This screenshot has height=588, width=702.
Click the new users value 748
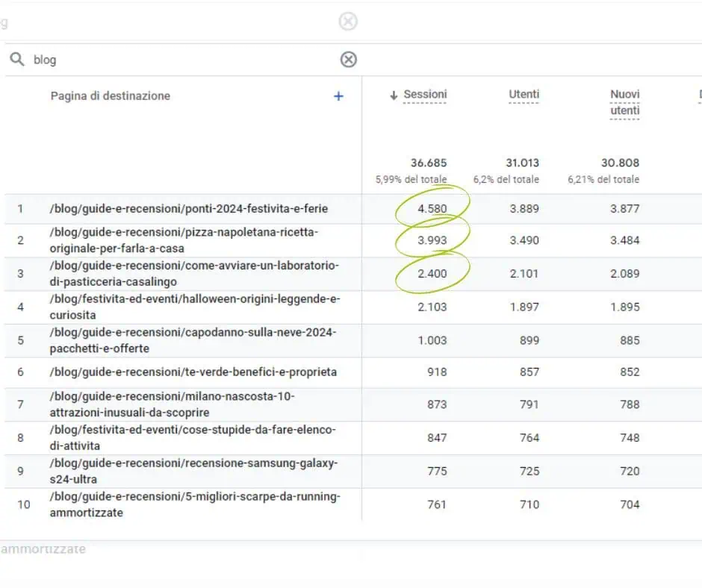630,438
